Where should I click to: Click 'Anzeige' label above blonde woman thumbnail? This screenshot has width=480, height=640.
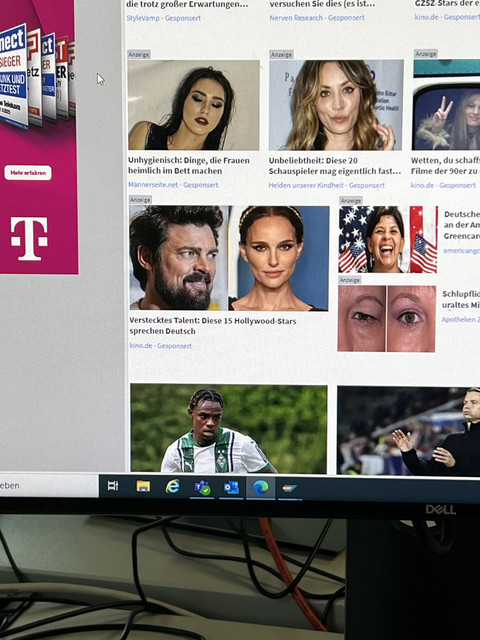click(x=281, y=54)
